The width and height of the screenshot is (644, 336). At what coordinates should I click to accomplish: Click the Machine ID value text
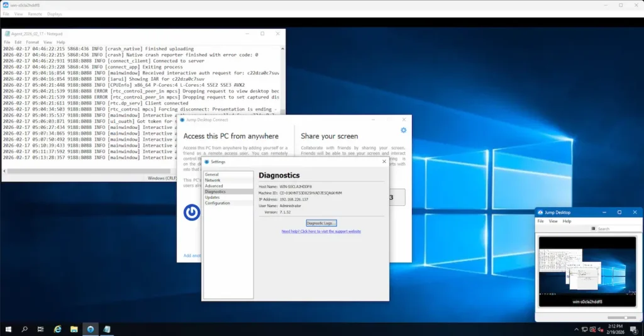[311, 193]
